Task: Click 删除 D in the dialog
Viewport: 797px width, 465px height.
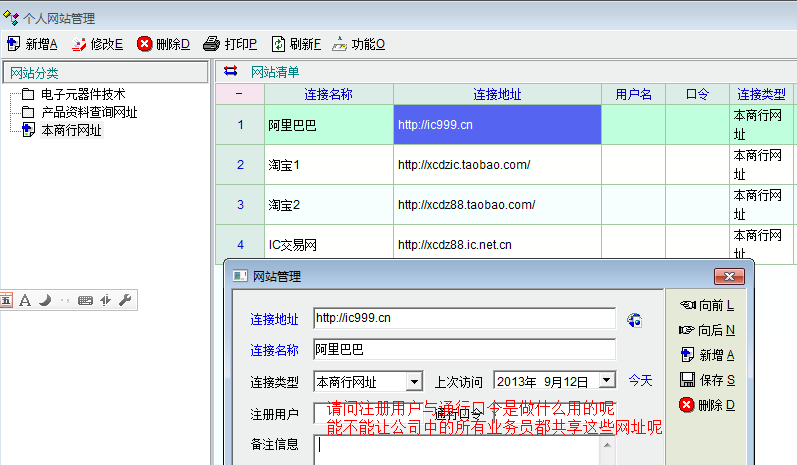Action: pos(706,405)
